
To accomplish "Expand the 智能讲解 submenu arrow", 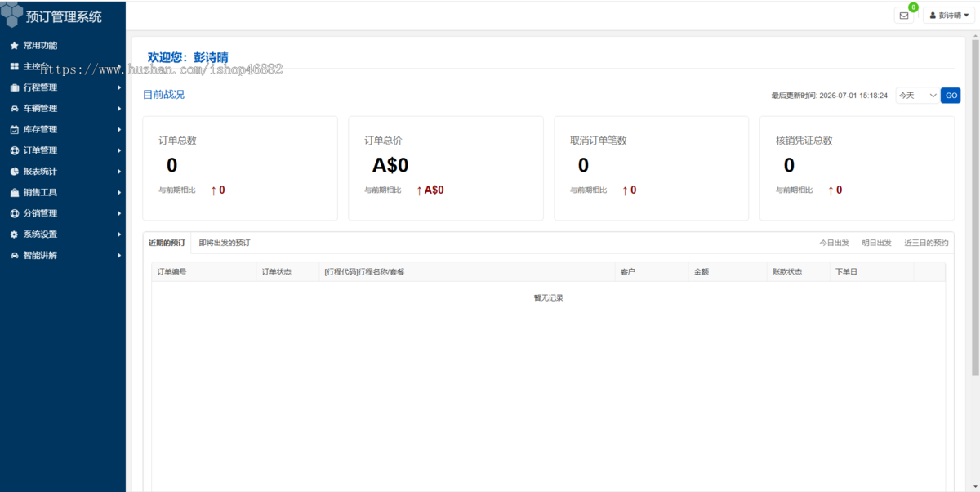I will point(119,255).
